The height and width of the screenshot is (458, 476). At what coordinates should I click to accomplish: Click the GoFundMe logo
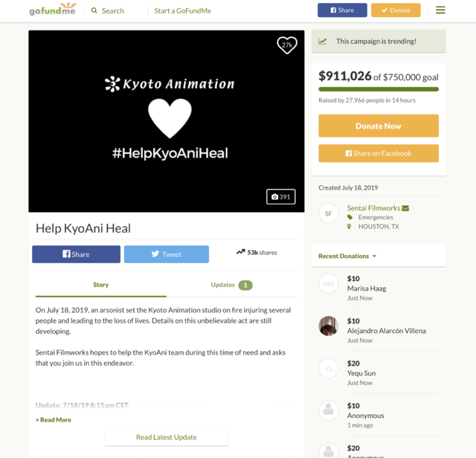click(x=53, y=10)
